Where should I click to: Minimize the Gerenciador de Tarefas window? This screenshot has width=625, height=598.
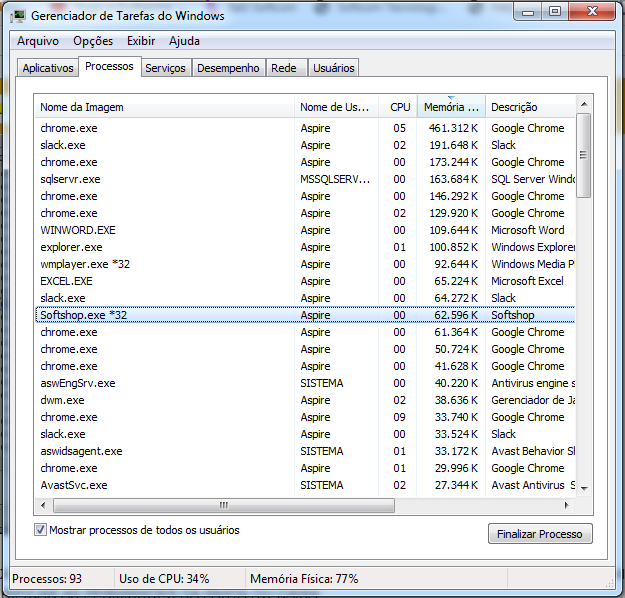pos(529,12)
